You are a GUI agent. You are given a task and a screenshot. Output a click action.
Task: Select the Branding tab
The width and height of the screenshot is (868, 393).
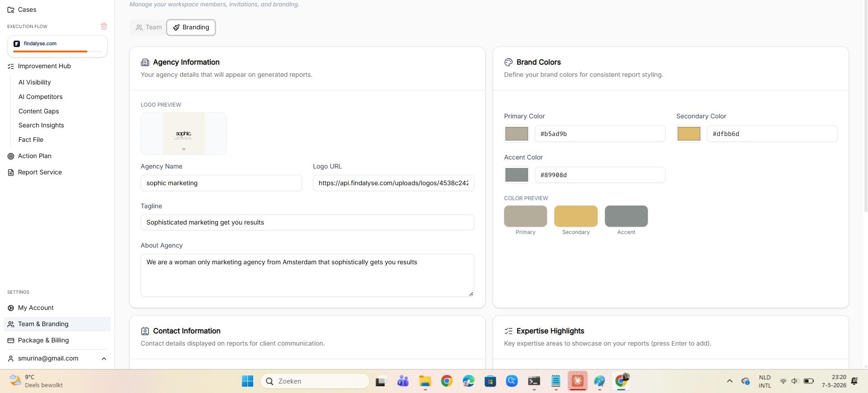coord(191,27)
